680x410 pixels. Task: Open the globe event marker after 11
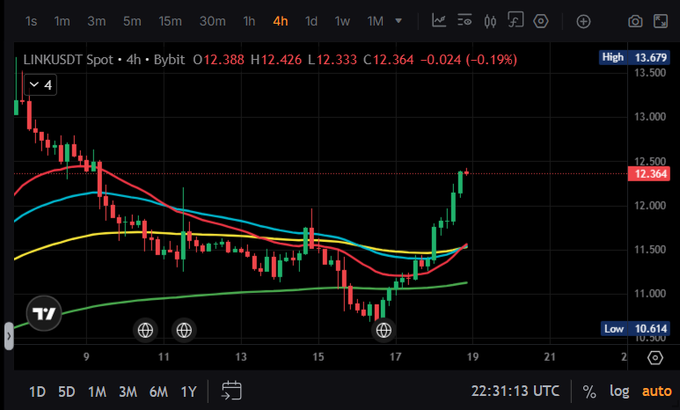point(184,330)
